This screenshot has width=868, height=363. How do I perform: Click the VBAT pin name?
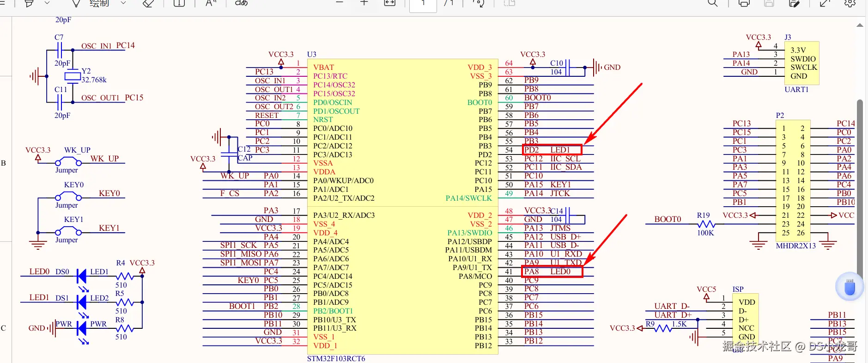point(323,67)
